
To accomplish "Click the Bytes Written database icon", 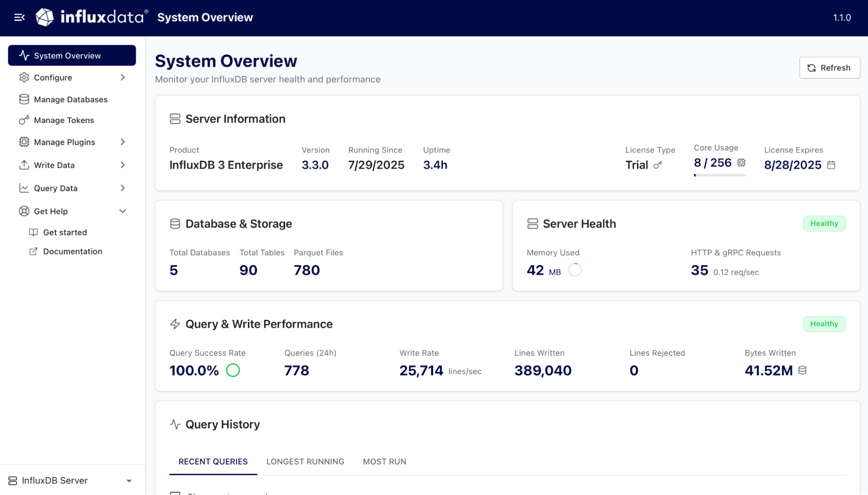I will [x=802, y=370].
